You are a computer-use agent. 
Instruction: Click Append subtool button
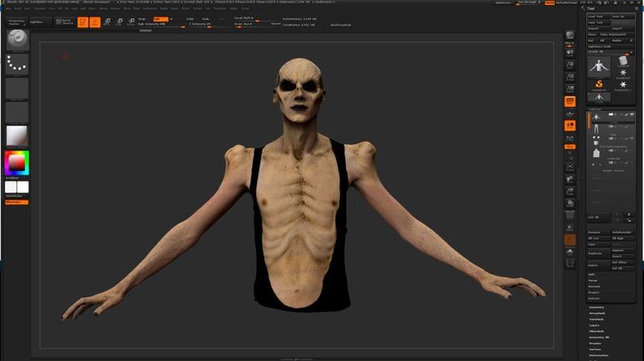click(623, 250)
